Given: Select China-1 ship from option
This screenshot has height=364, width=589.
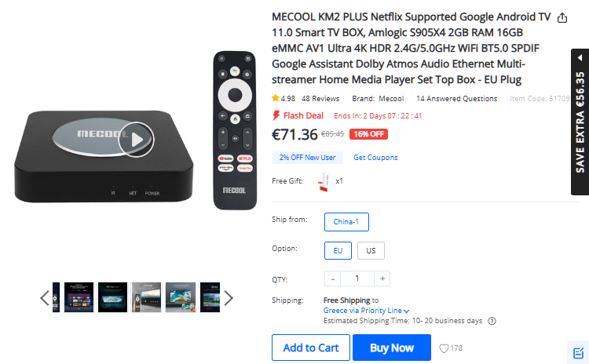Looking at the screenshot, I should point(346,222).
